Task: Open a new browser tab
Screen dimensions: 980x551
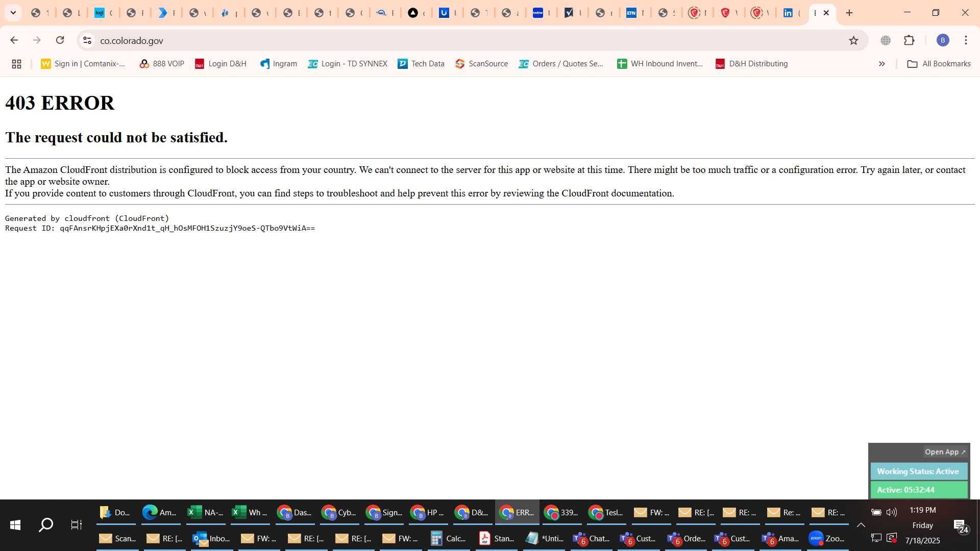Action: tap(849, 13)
